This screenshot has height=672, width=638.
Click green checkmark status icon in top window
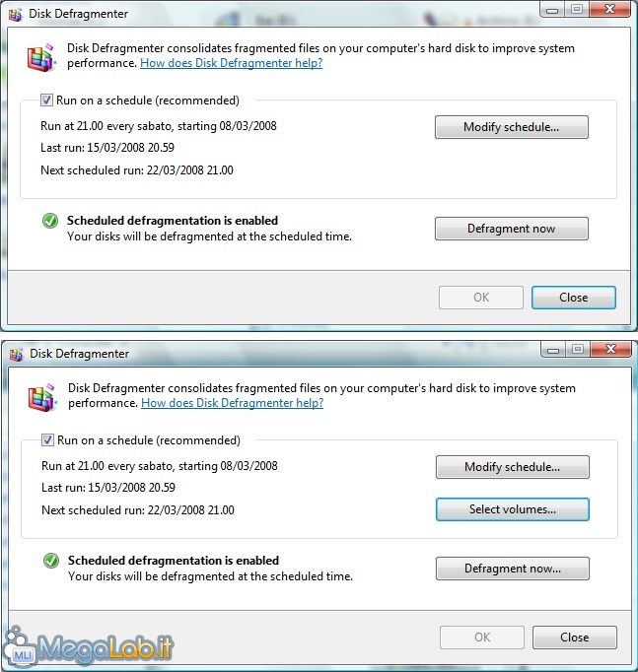(x=50, y=221)
